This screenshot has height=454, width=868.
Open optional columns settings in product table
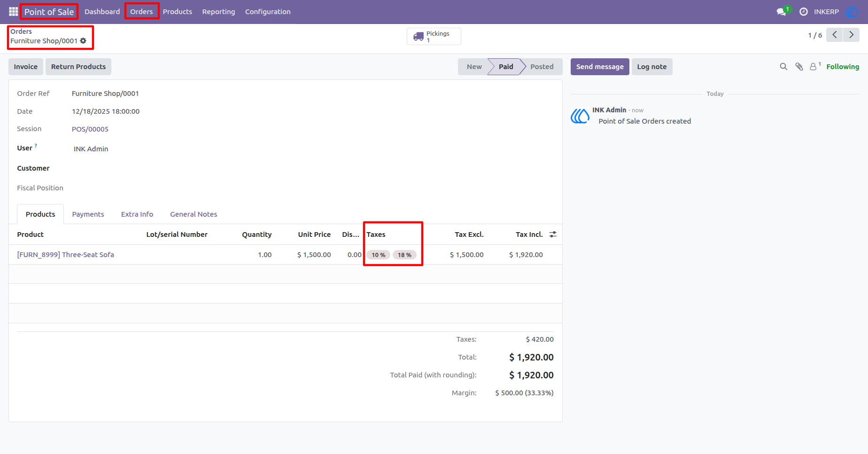coord(553,234)
